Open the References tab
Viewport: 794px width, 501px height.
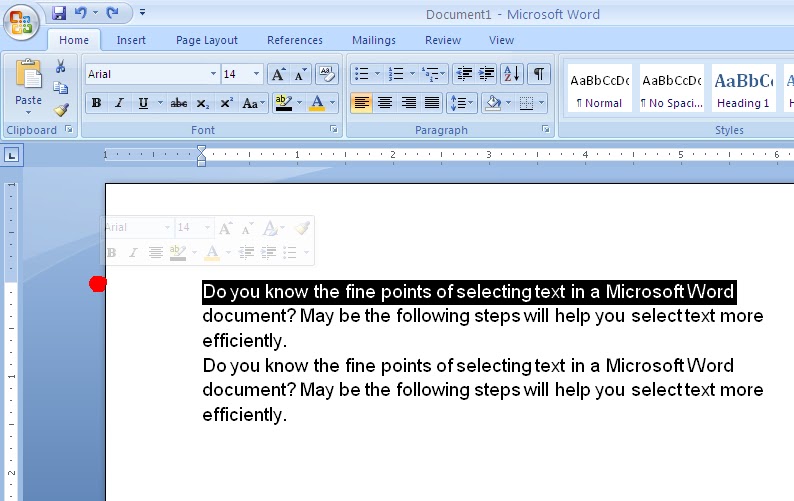(295, 40)
